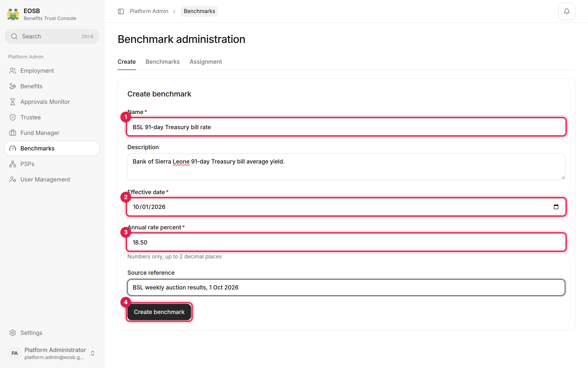Click the Source reference field
Screen dimensions: 588x368
[x=346, y=287]
